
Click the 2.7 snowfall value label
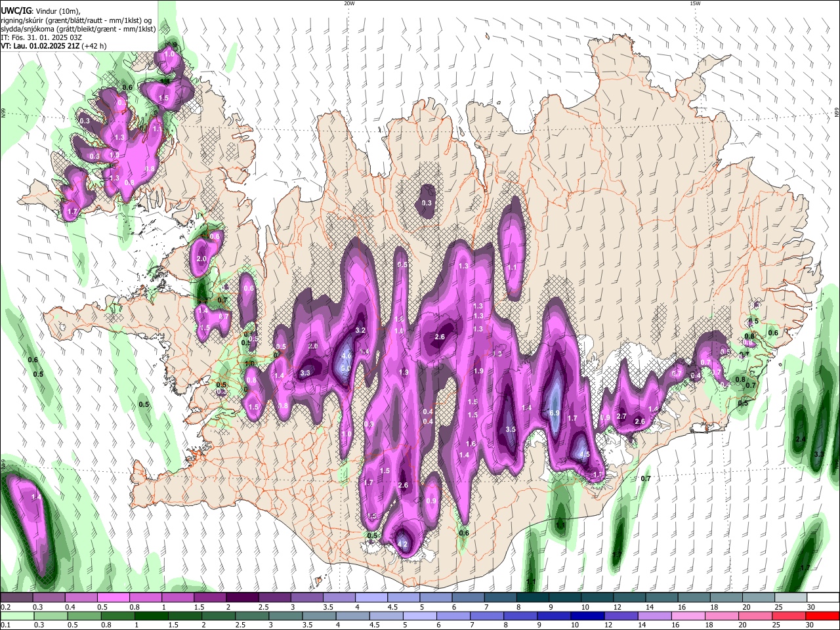pyautogui.click(x=622, y=417)
